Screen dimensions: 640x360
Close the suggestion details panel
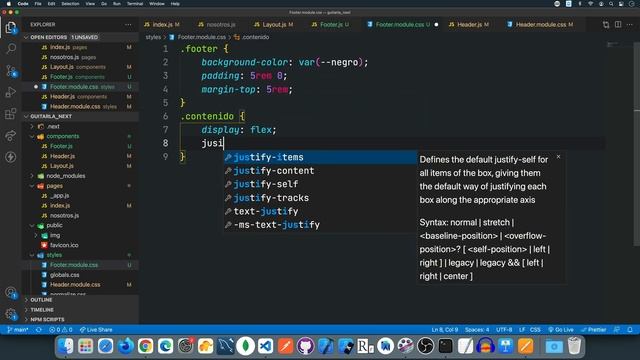[558, 157]
